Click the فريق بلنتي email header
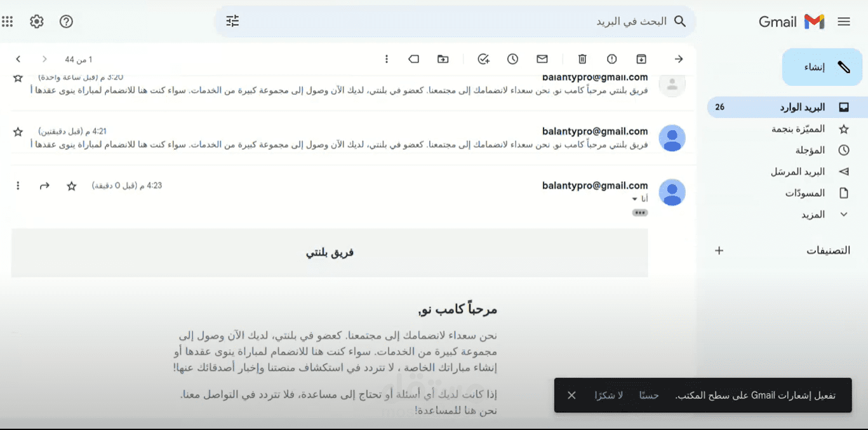The image size is (868, 430). click(x=330, y=253)
